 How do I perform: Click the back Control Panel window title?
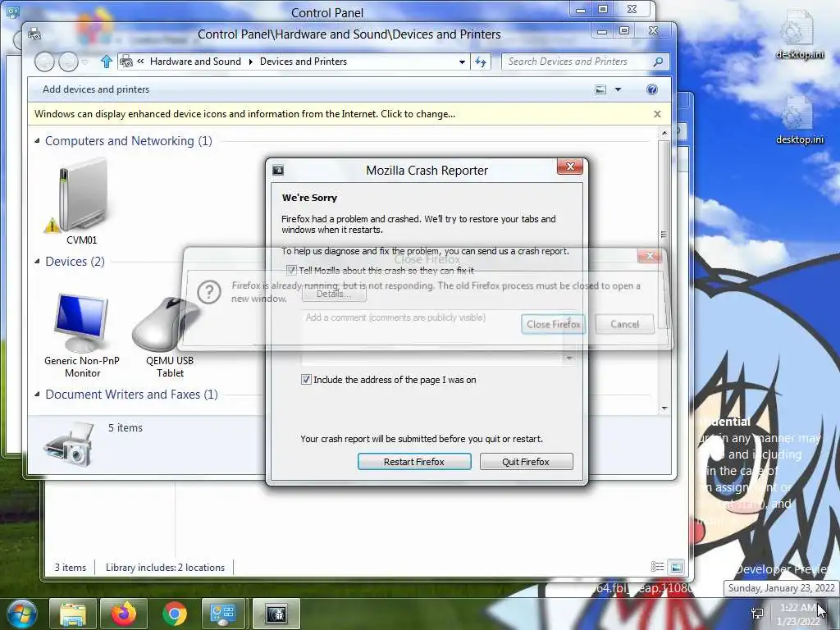(327, 12)
